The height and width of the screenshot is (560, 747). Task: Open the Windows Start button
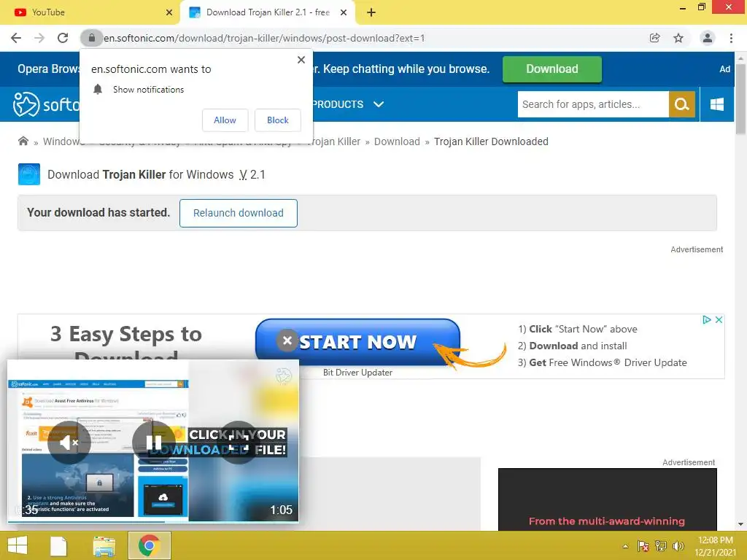(x=18, y=545)
